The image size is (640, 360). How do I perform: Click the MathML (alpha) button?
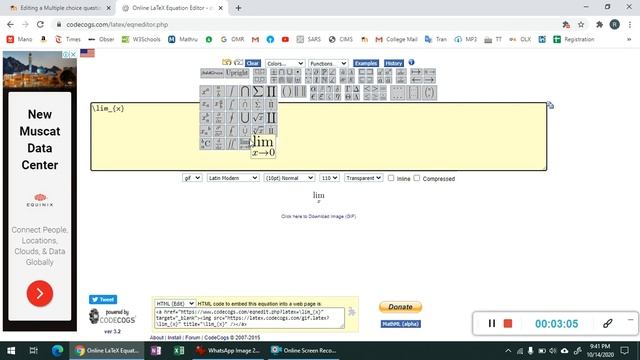(400, 324)
